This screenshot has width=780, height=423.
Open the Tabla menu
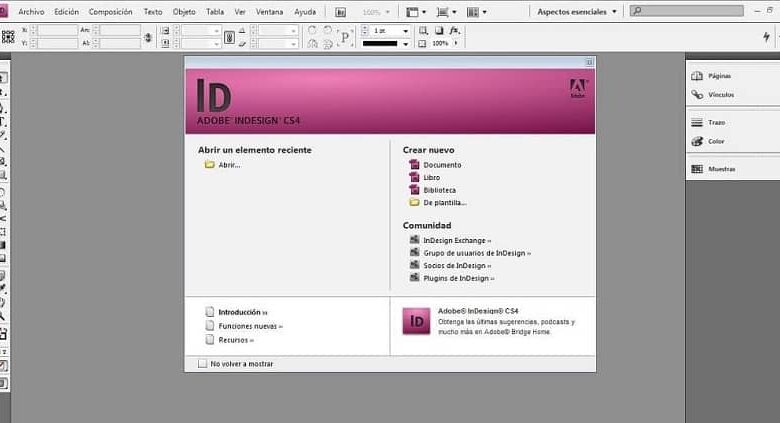[215, 11]
